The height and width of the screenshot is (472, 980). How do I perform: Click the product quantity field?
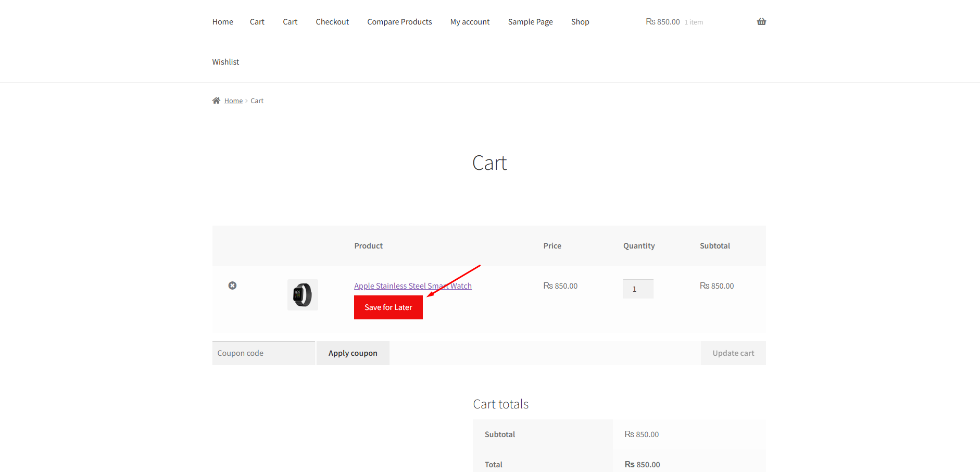(638, 289)
